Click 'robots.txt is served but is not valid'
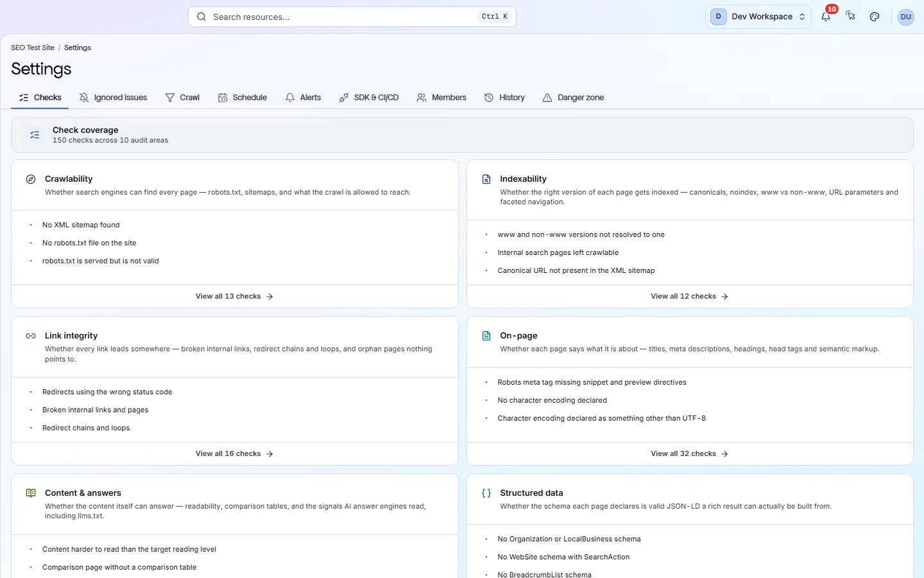This screenshot has height=578, width=924. point(101,261)
